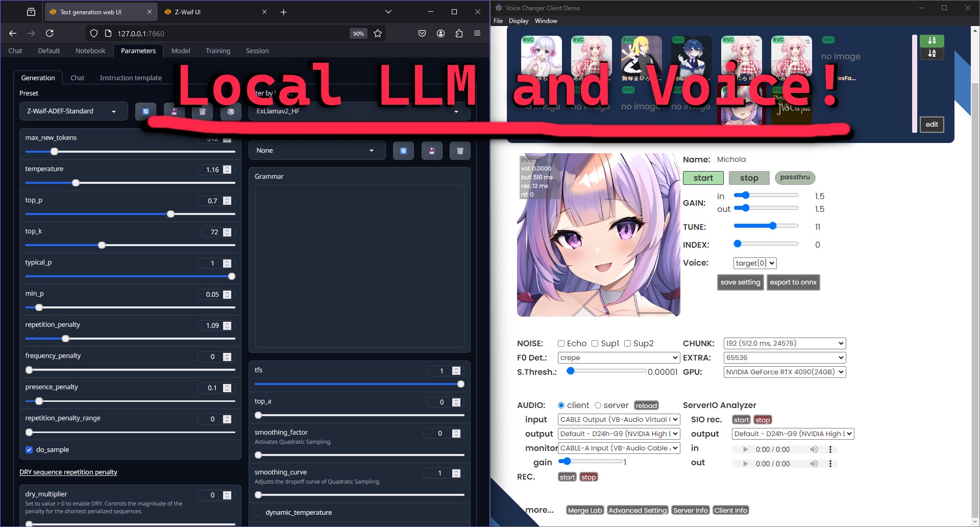980x527 pixels.
Task: Mute ServerIO 'in' audio player
Action: (x=814, y=449)
